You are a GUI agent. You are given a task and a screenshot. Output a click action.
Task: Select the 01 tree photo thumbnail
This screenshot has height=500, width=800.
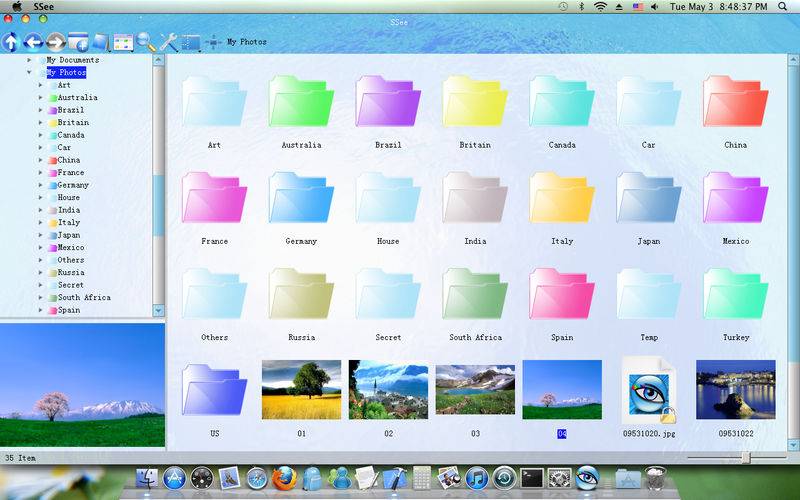click(301, 389)
